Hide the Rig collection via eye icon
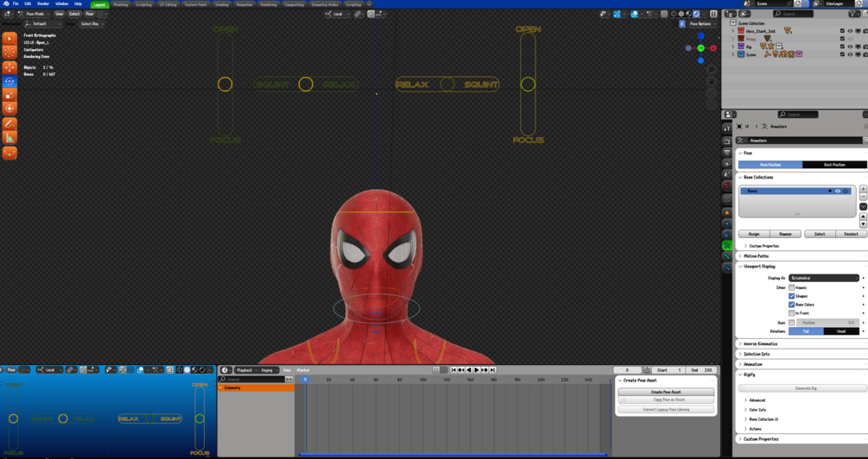 tap(850, 47)
